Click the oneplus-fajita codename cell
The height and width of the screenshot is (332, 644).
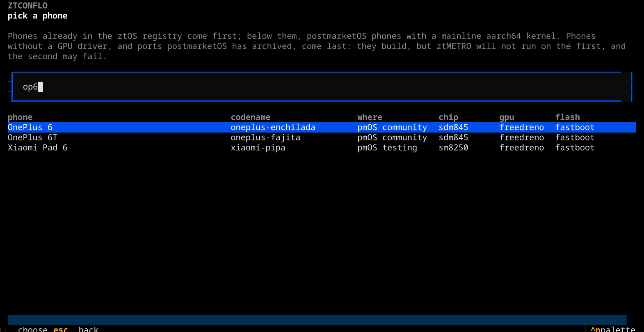265,137
